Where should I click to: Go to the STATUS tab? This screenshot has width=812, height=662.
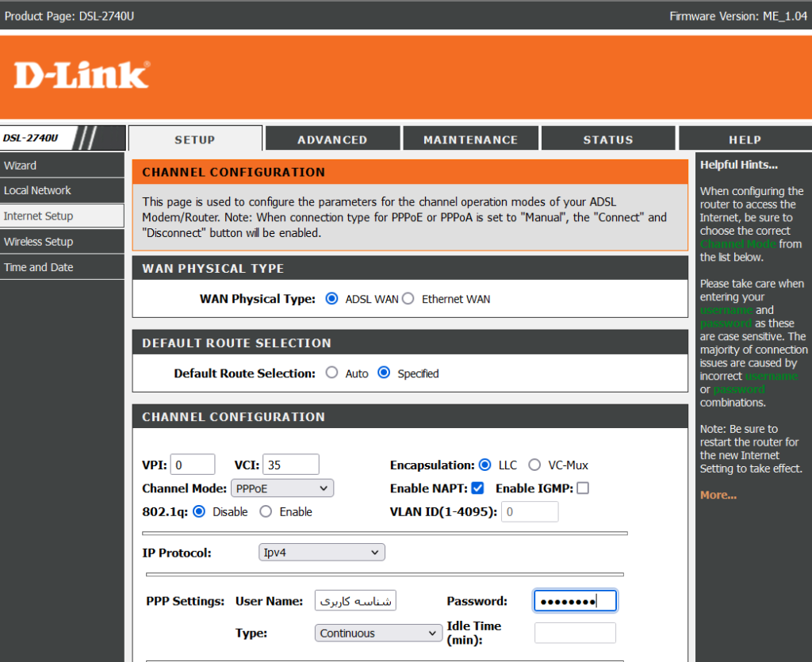click(608, 140)
